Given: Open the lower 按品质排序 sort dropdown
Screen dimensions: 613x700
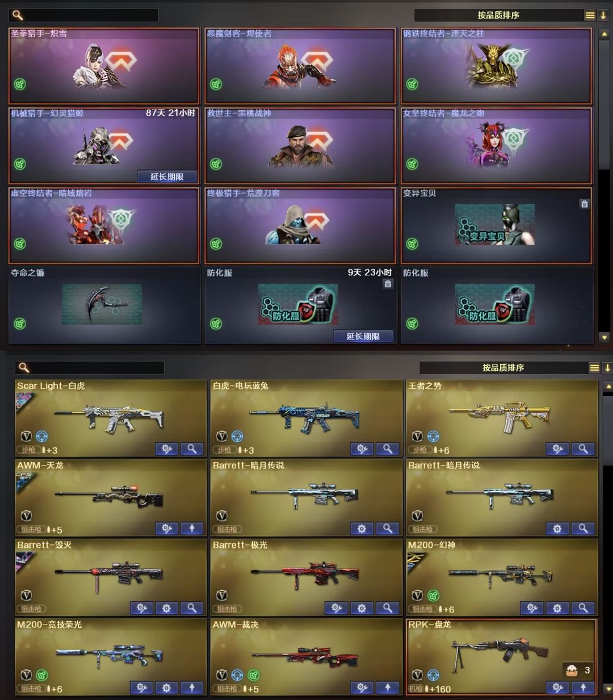Looking at the screenshot, I should (x=503, y=368).
